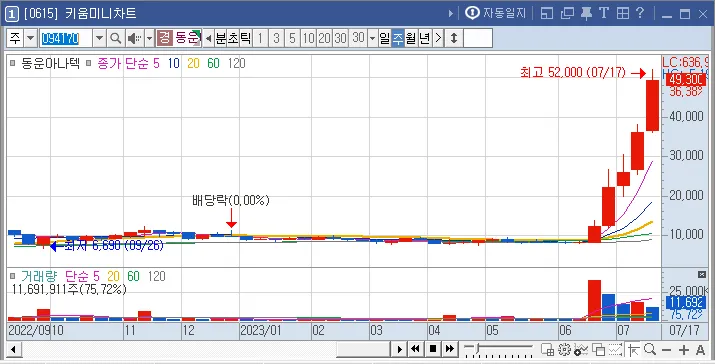Zoom out with the minus icon
The height and width of the screenshot is (364, 715).
(666, 350)
